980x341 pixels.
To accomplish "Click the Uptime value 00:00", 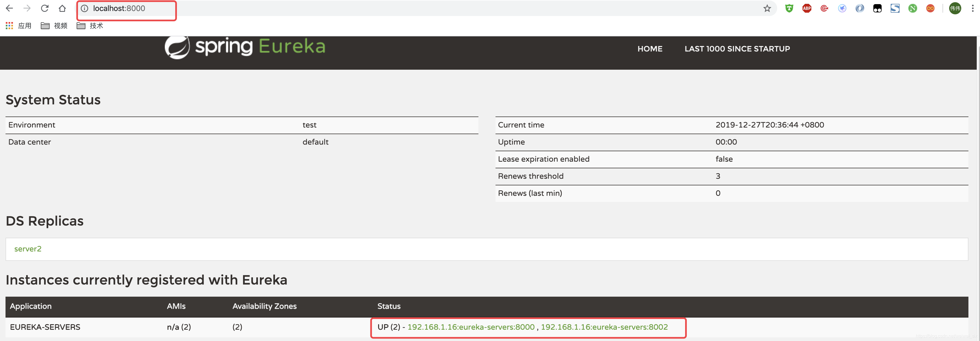I will pyautogui.click(x=726, y=142).
